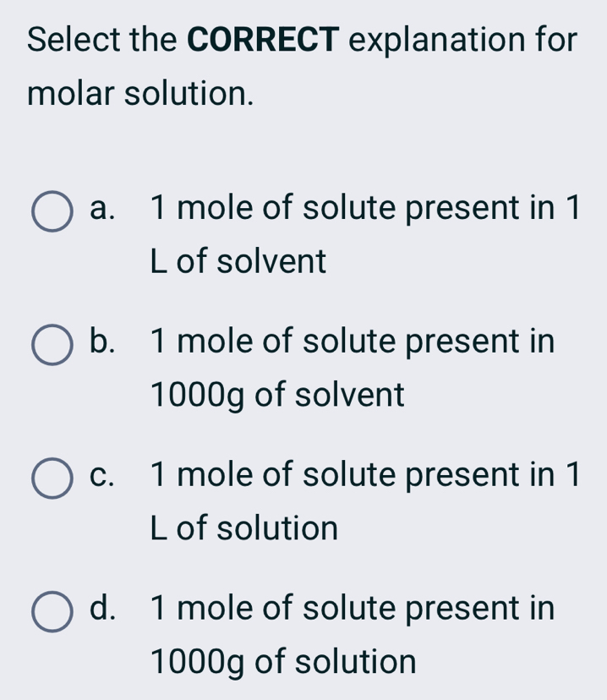This screenshot has height=700, width=607.
Task: Click the first text line of option b
Action: coord(353,342)
